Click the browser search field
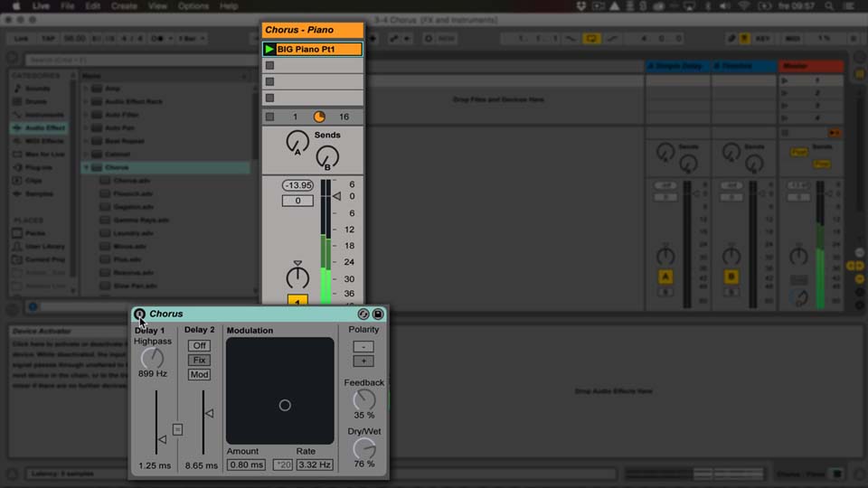 click(x=138, y=60)
